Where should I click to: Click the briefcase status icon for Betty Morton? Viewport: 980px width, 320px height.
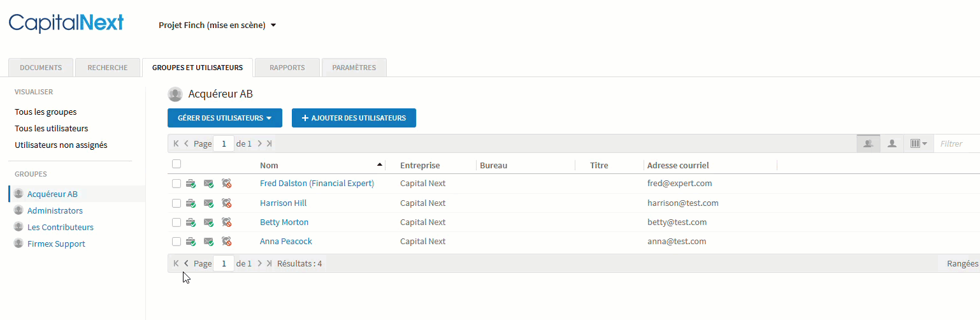tap(191, 222)
